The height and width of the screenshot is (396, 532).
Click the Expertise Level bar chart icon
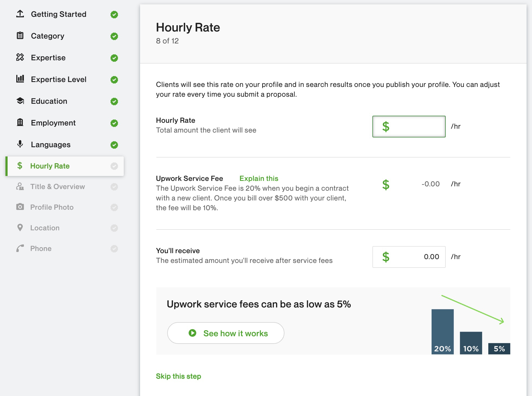[20, 79]
